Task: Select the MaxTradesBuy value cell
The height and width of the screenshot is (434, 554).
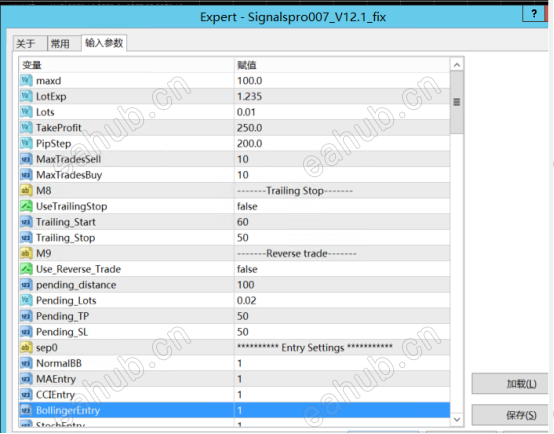Action: click(x=342, y=175)
